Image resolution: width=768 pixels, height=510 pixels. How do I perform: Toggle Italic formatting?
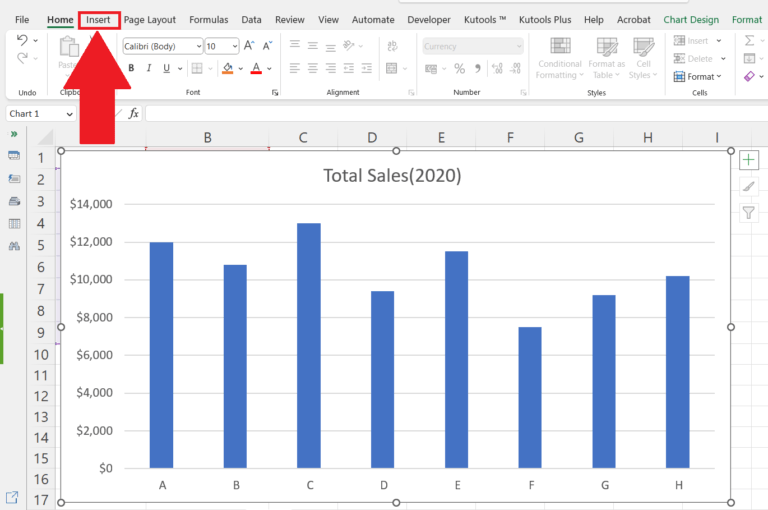[x=149, y=68]
